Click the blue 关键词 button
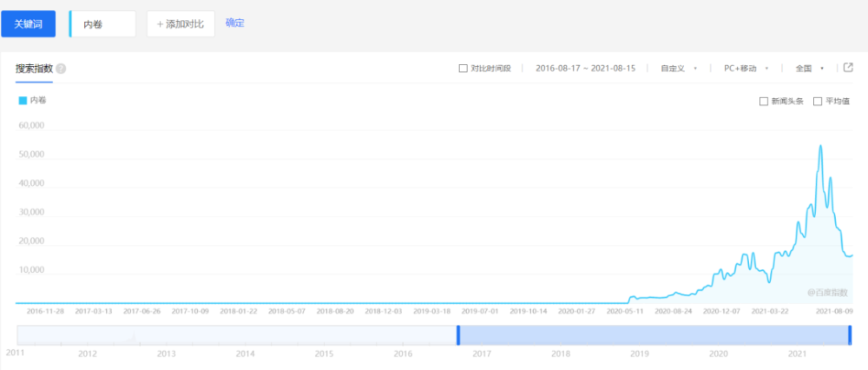 29,23
